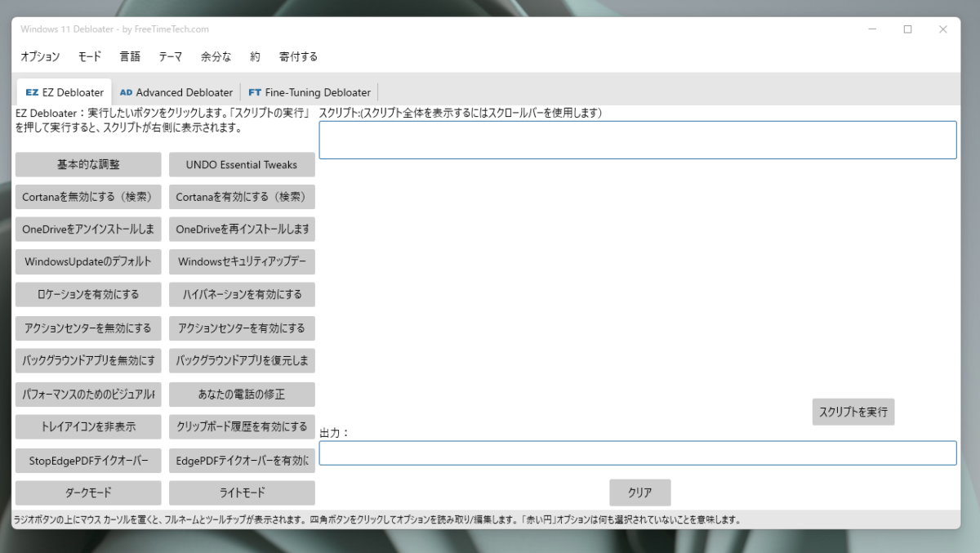The height and width of the screenshot is (553, 980).
Task: Open the 余分な menu
Action: point(216,56)
